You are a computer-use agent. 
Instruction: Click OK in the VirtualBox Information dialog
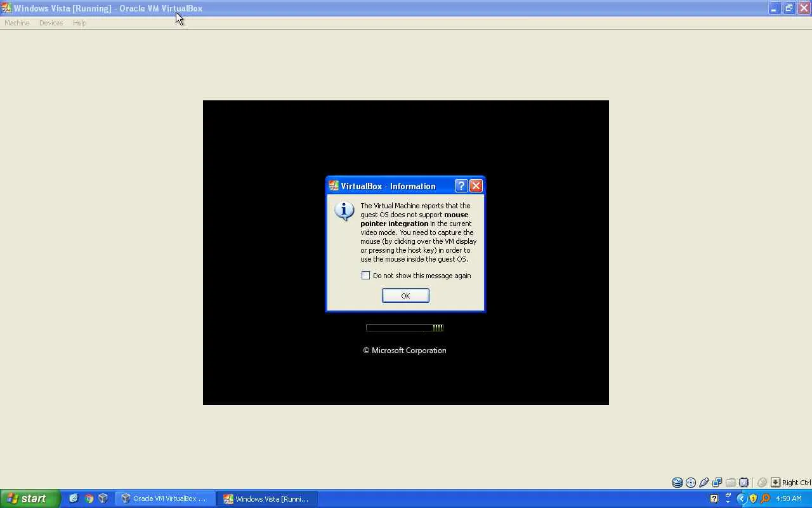click(x=405, y=296)
